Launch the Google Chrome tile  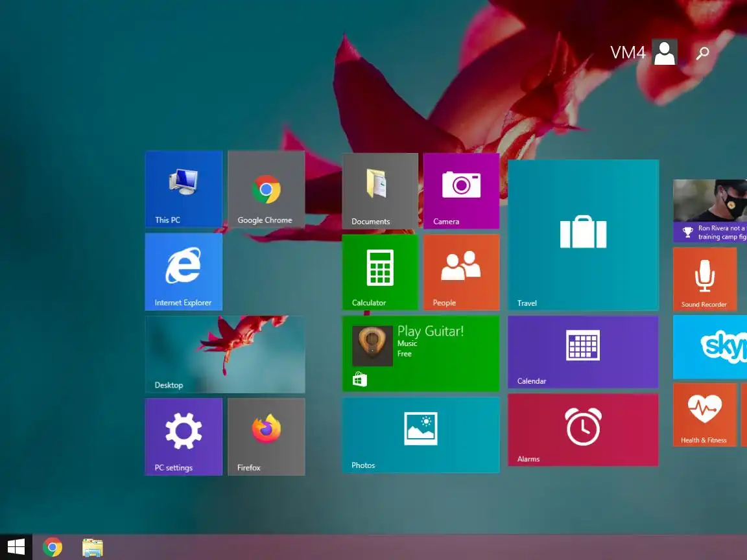tap(267, 189)
